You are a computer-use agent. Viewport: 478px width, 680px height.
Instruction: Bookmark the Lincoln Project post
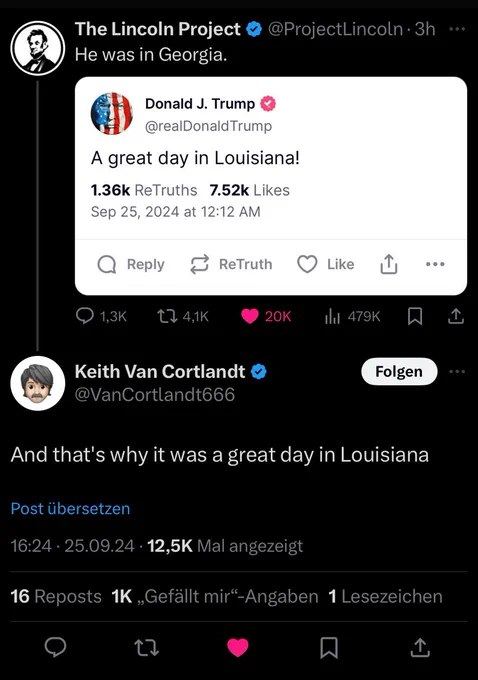(415, 316)
